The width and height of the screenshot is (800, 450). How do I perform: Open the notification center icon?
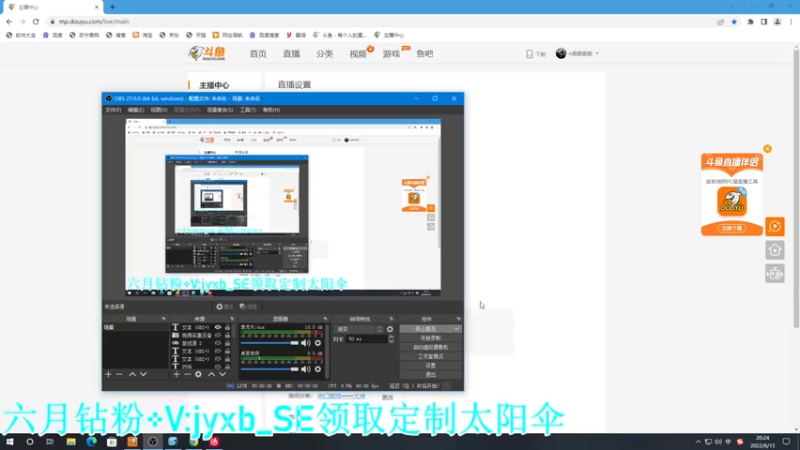(x=786, y=441)
